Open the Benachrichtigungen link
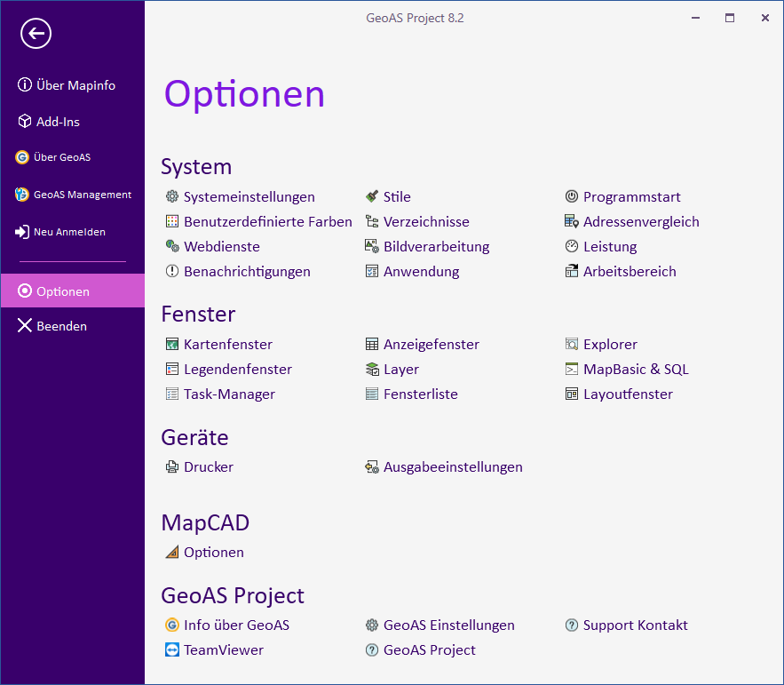The width and height of the screenshot is (784, 685). point(247,271)
